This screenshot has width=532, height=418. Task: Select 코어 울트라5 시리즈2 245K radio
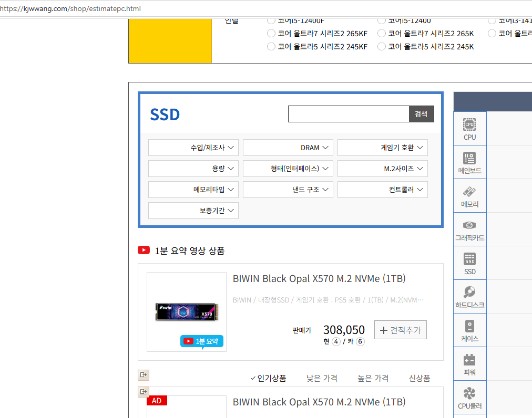382,46
